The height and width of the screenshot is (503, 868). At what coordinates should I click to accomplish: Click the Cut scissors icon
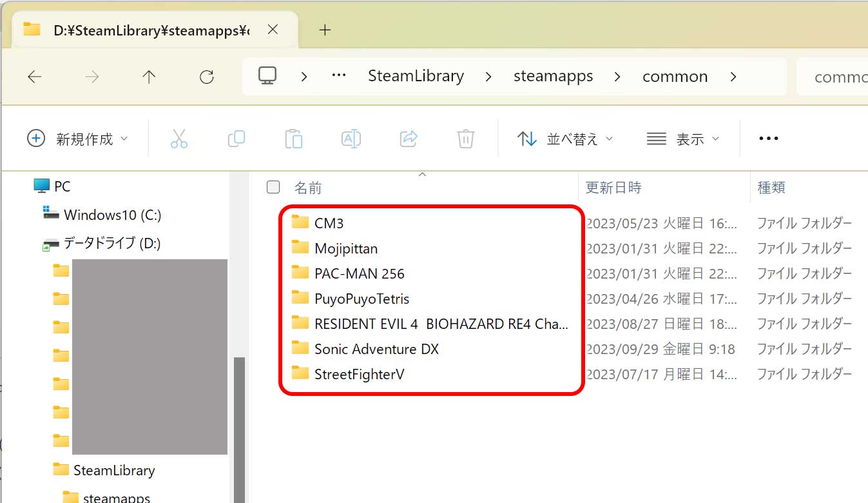click(179, 139)
